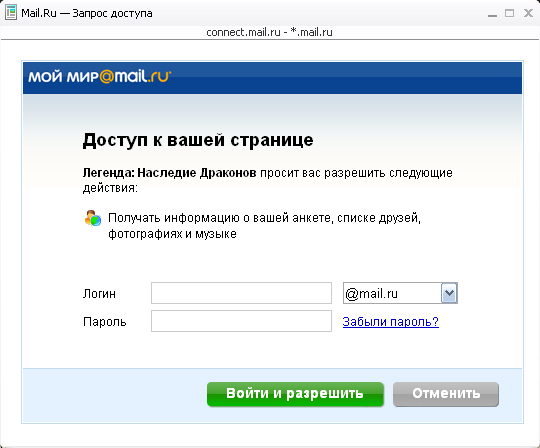Click the Доступ к вашей странице heading
The image size is (540, 448).
pyautogui.click(x=198, y=140)
